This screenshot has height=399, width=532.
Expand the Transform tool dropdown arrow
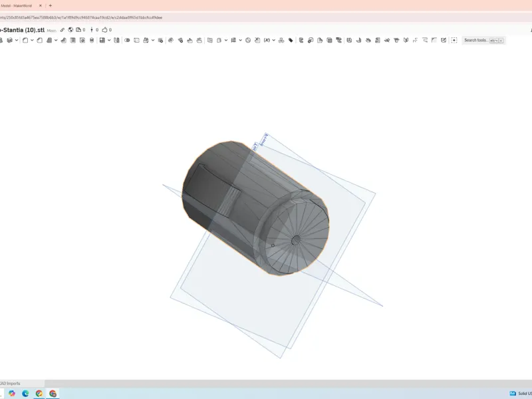[153, 40]
